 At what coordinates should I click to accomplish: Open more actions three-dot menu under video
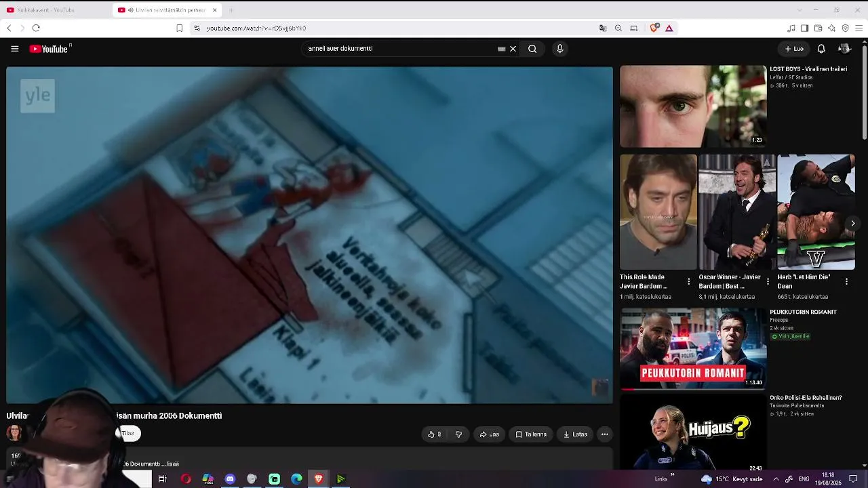(x=605, y=434)
